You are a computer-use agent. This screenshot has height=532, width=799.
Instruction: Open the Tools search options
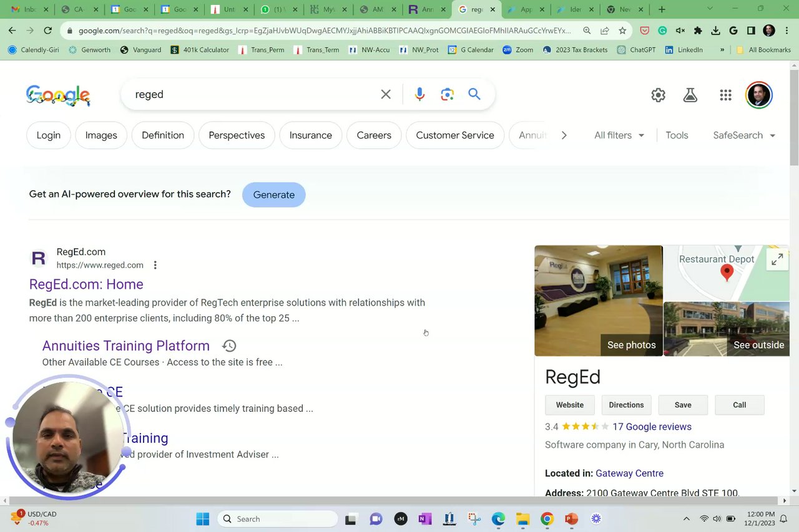pyautogui.click(x=677, y=135)
